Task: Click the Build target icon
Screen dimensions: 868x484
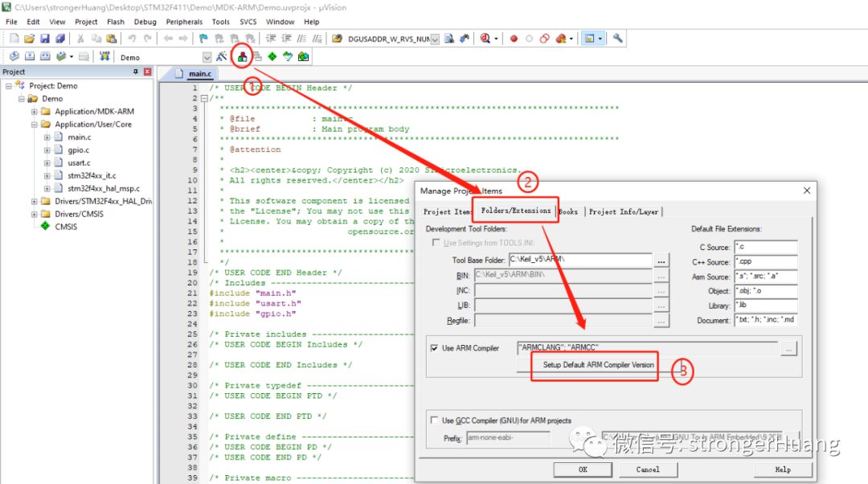Action: tap(30, 56)
